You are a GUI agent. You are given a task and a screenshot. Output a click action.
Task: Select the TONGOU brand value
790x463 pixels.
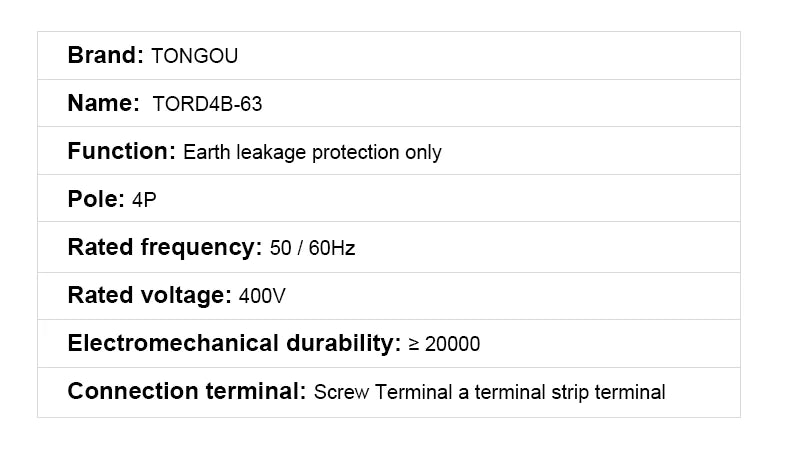(194, 57)
